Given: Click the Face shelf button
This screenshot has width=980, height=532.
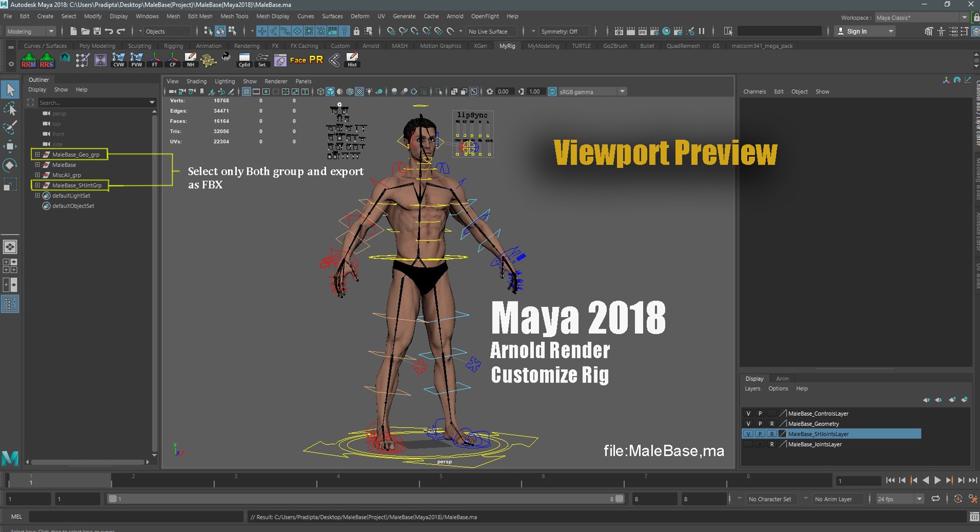Looking at the screenshot, I should [x=298, y=60].
